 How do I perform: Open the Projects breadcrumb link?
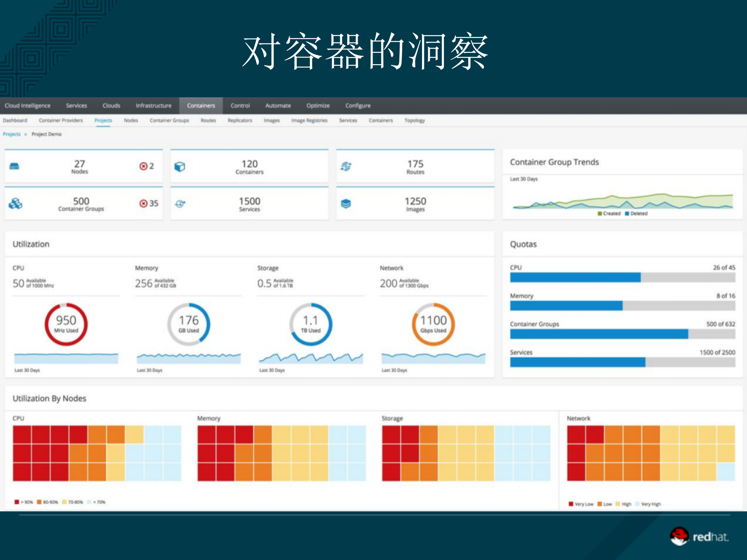click(x=11, y=134)
